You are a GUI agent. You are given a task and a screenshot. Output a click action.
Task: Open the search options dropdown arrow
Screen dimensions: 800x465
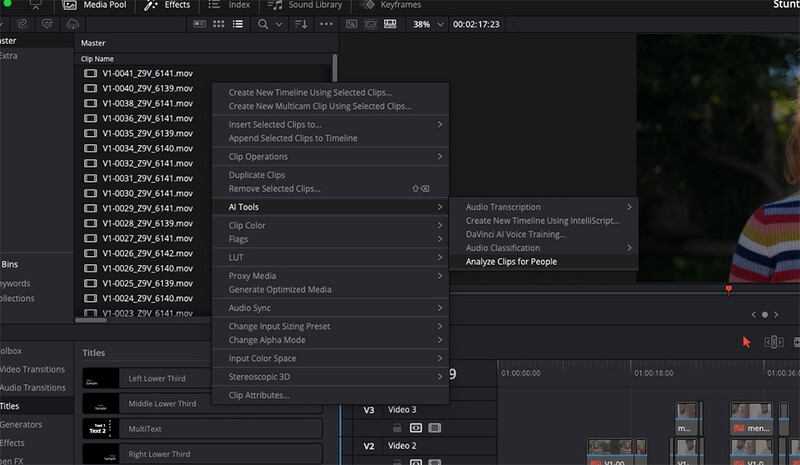[x=279, y=24]
